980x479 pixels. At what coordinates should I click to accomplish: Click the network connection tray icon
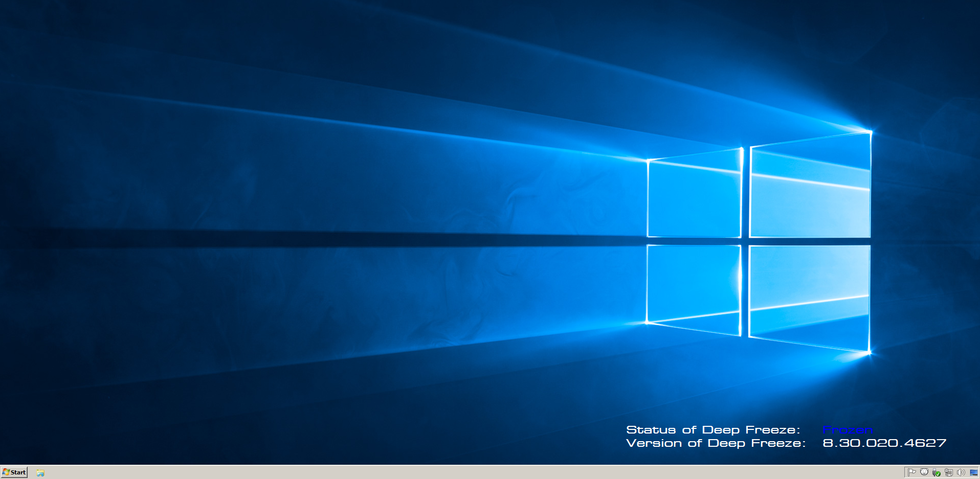[x=949, y=472]
